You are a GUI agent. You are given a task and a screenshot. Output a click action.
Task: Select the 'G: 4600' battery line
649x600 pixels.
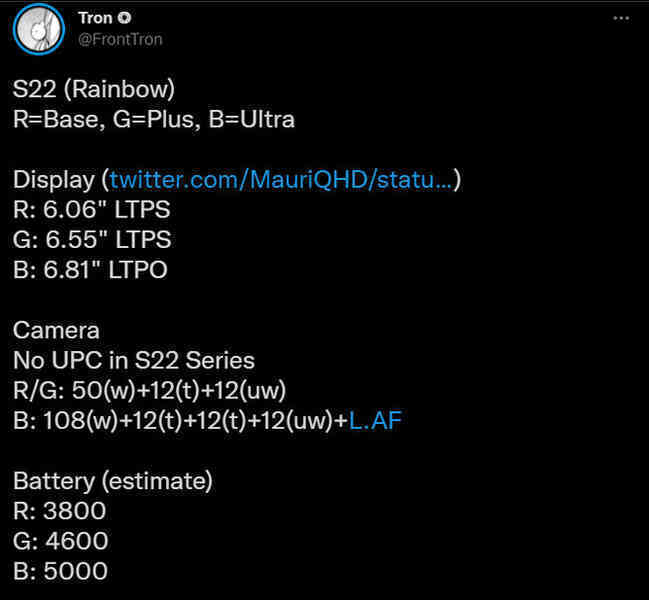(60, 541)
